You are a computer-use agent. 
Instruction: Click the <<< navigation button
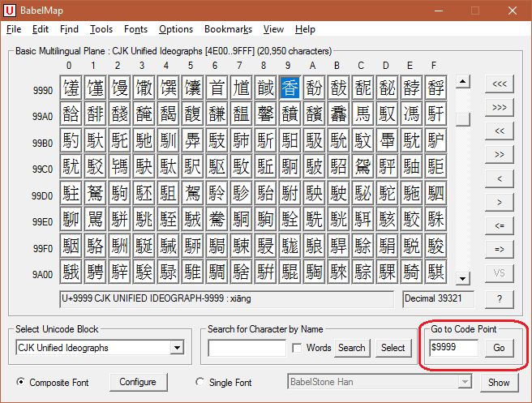(499, 84)
